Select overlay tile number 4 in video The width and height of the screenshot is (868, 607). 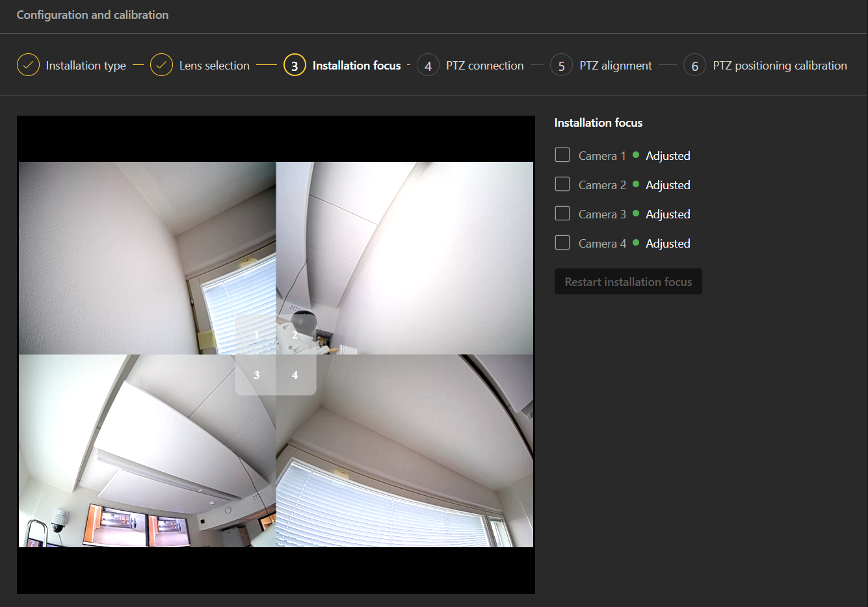tap(295, 375)
